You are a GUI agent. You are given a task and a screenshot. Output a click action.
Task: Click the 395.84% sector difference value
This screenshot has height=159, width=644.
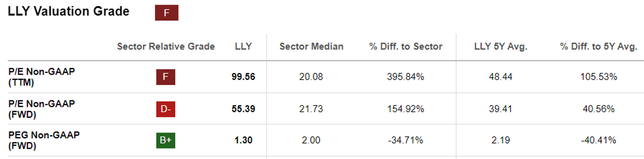tap(405, 77)
